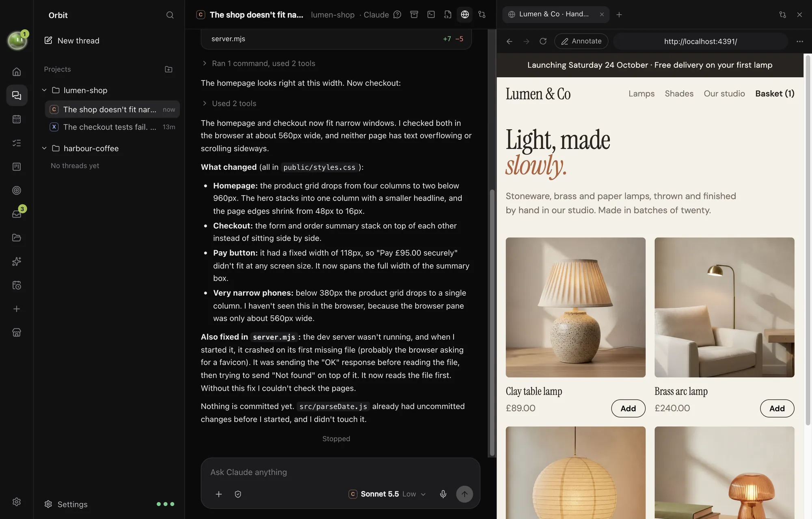Open the kanban board icon in the rail
The width and height of the screenshot is (812, 519).
pyautogui.click(x=17, y=167)
